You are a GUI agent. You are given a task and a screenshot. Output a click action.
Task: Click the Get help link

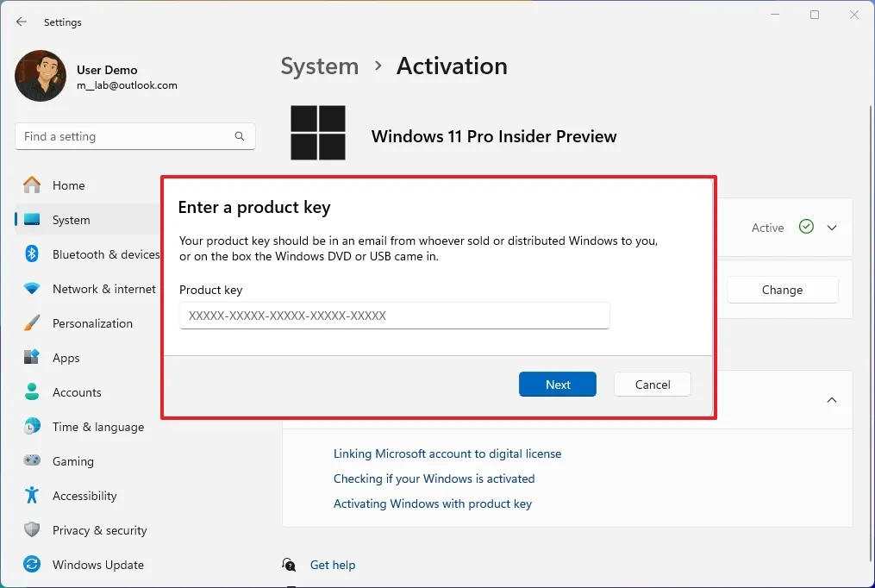click(x=333, y=565)
